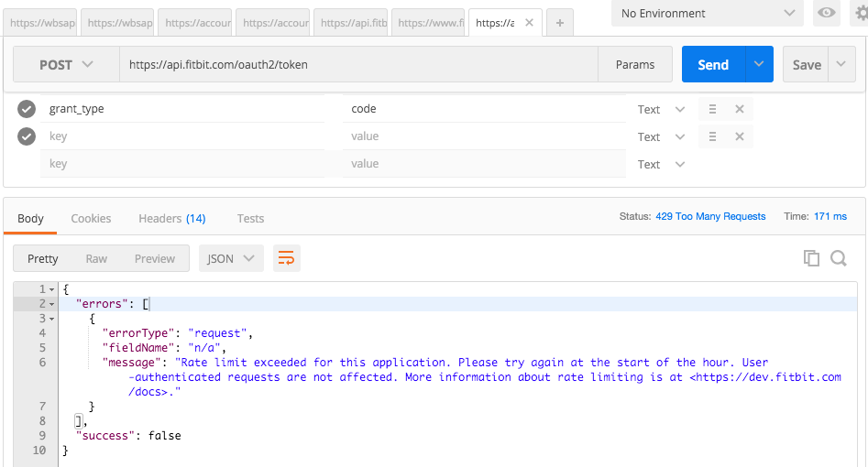
Task: Click the request URL field
Action: pos(358,65)
